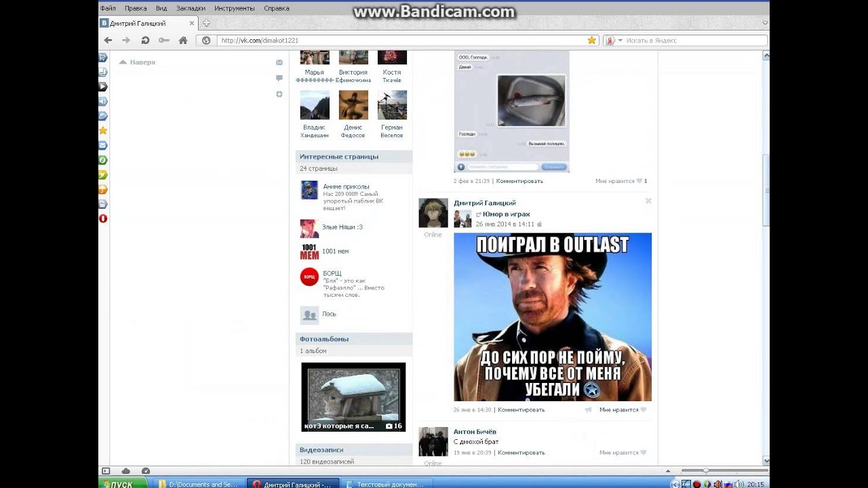
Task: Switch to Текстовый документ taskbar window
Action: (387, 484)
